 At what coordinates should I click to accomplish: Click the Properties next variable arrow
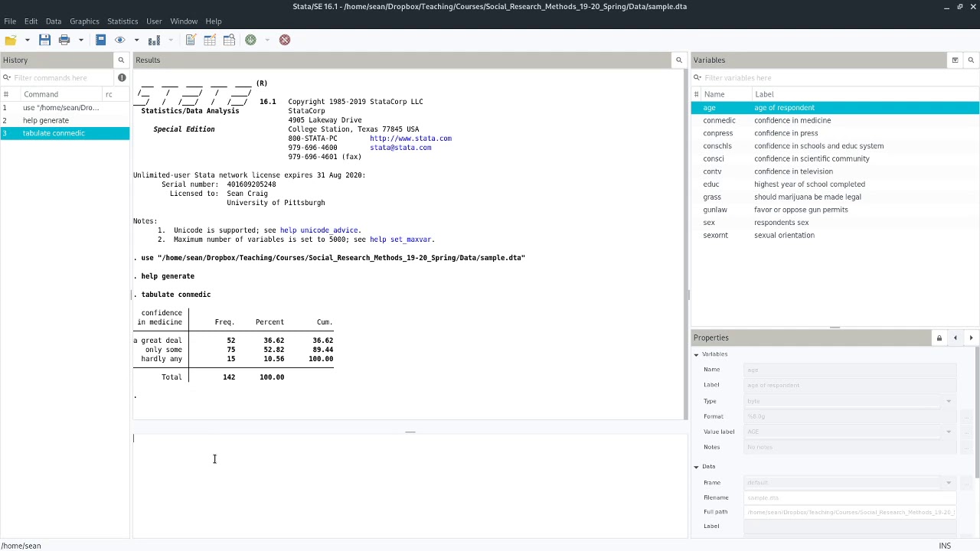coord(971,337)
